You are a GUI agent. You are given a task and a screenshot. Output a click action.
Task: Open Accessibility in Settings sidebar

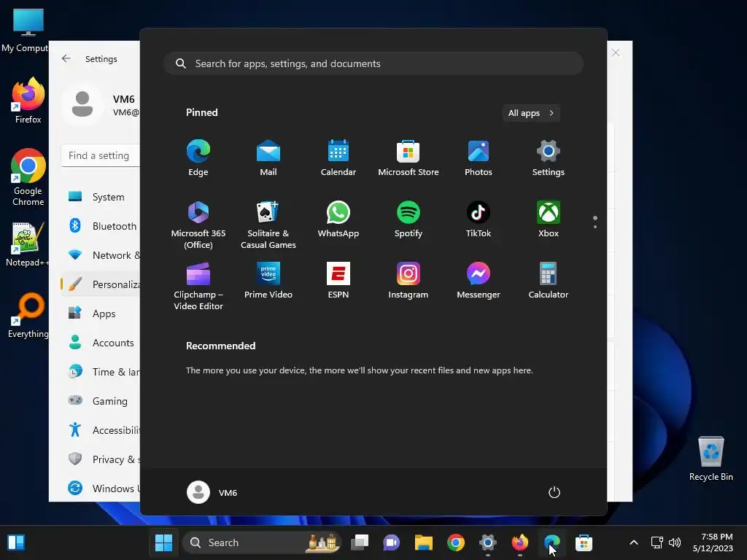coord(101,430)
